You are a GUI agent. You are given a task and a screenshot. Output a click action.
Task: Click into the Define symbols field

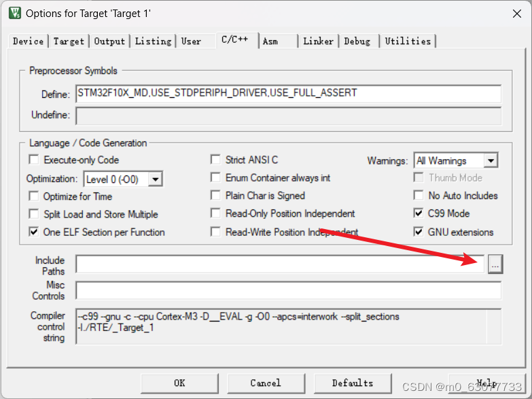[288, 93]
